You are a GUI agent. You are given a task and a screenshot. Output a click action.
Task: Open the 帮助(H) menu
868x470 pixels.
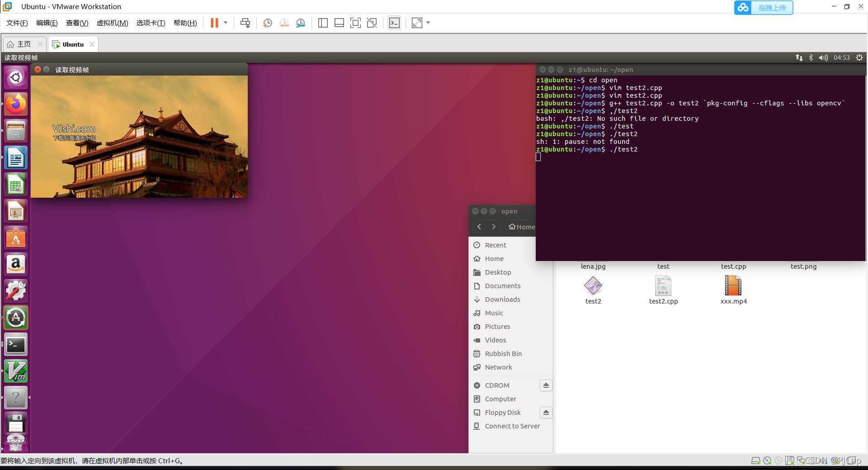185,23
